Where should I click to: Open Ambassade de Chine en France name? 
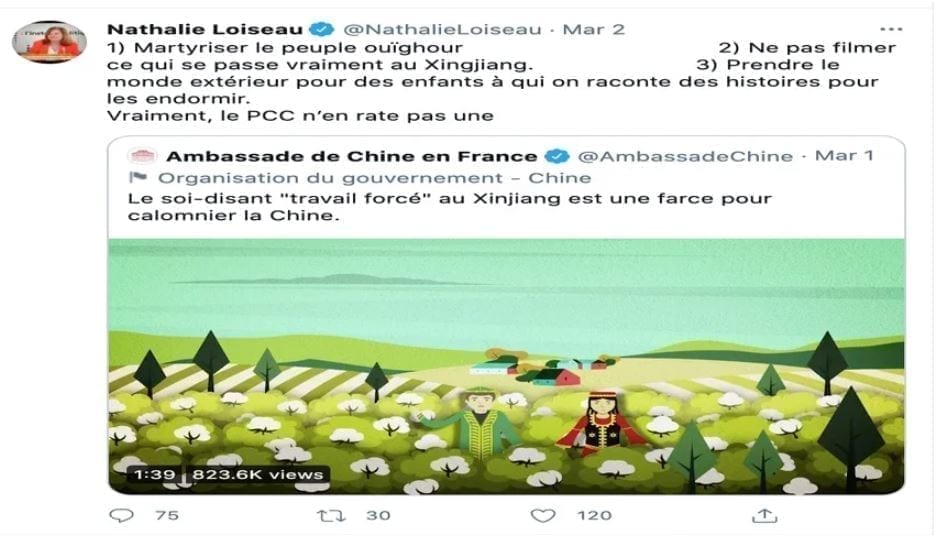coord(351,157)
